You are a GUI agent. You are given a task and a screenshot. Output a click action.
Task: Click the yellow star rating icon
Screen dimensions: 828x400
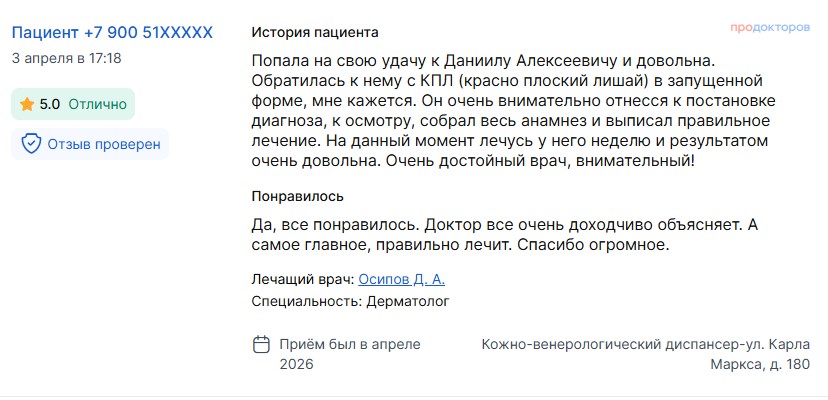[27, 104]
